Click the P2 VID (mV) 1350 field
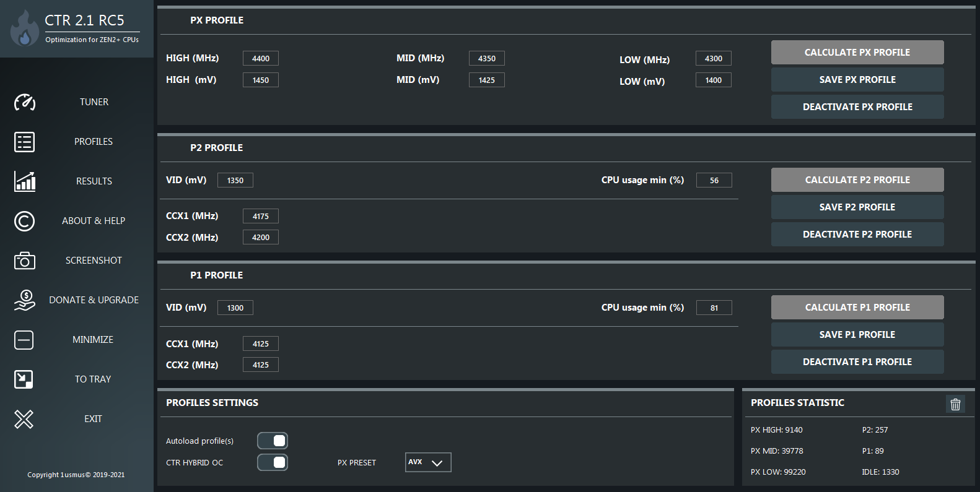 (235, 180)
